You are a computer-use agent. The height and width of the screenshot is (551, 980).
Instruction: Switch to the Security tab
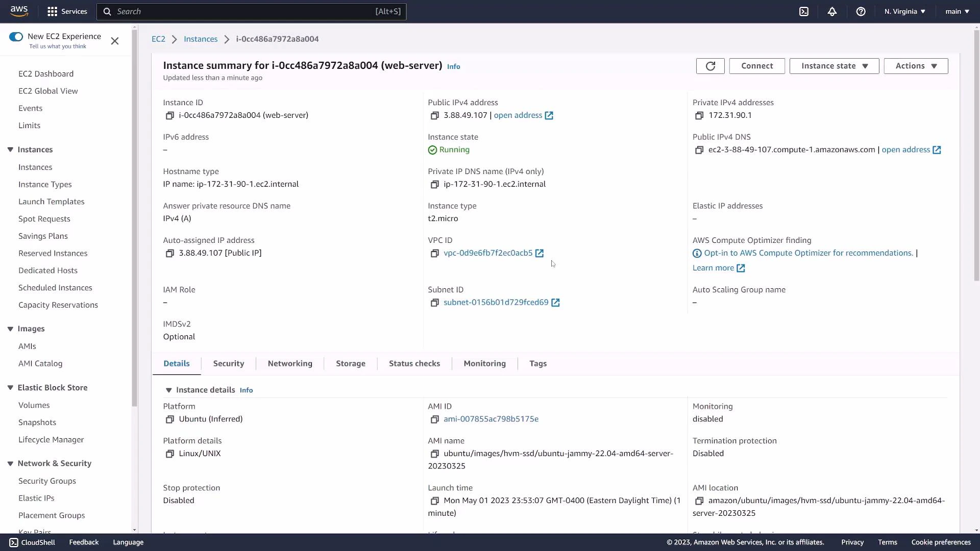228,363
